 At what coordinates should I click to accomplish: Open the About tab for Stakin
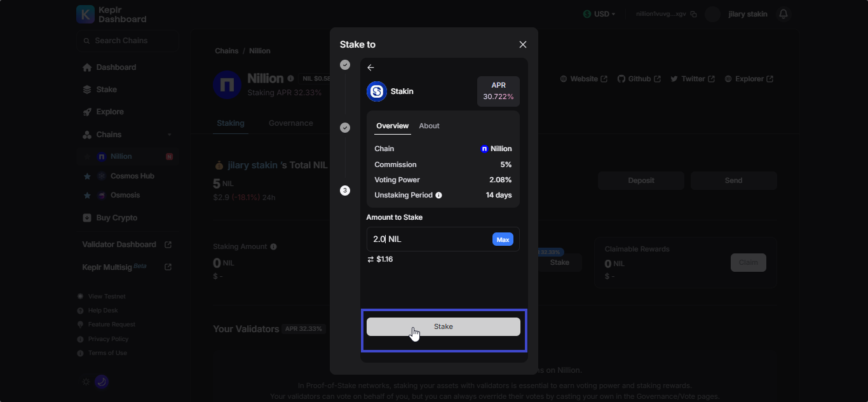(x=429, y=126)
